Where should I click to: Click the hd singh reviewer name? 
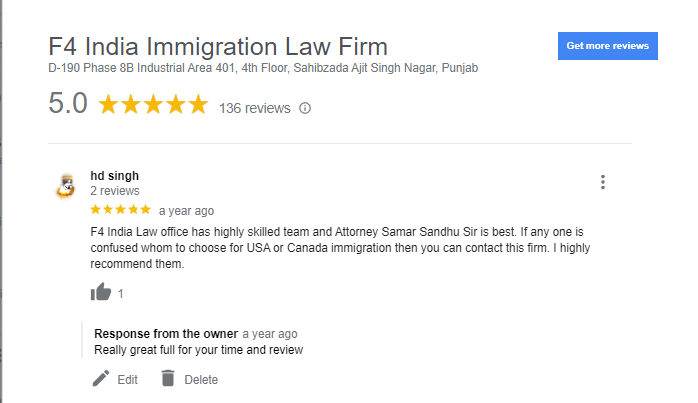pos(114,176)
